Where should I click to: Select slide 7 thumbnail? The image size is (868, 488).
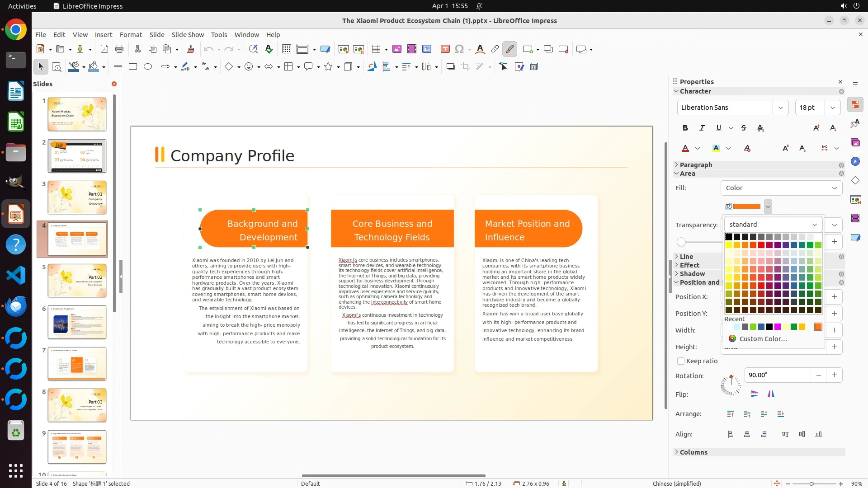tap(77, 363)
